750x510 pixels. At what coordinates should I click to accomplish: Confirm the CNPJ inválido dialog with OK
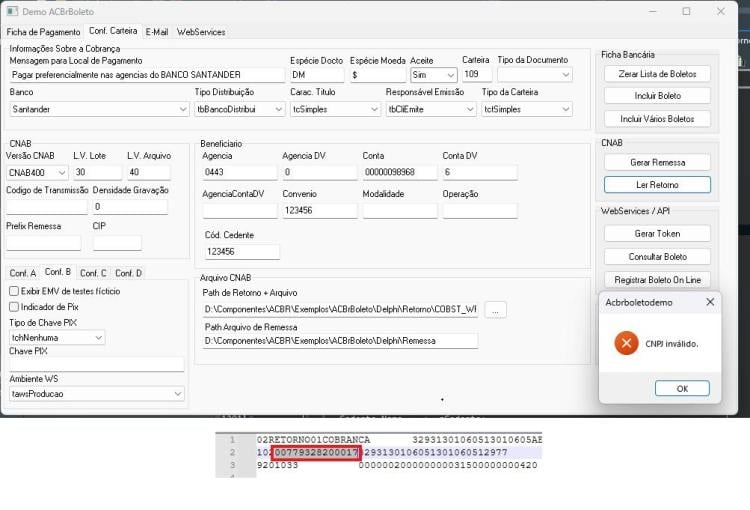[x=682, y=388]
